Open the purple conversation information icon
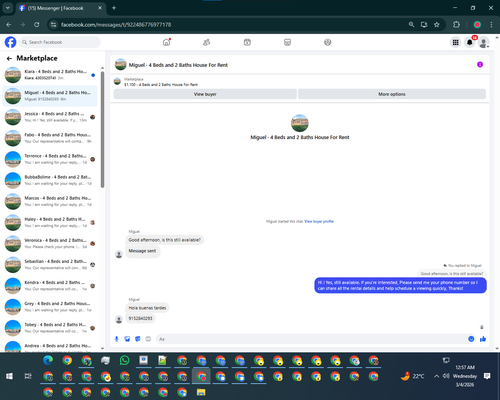 [480, 65]
